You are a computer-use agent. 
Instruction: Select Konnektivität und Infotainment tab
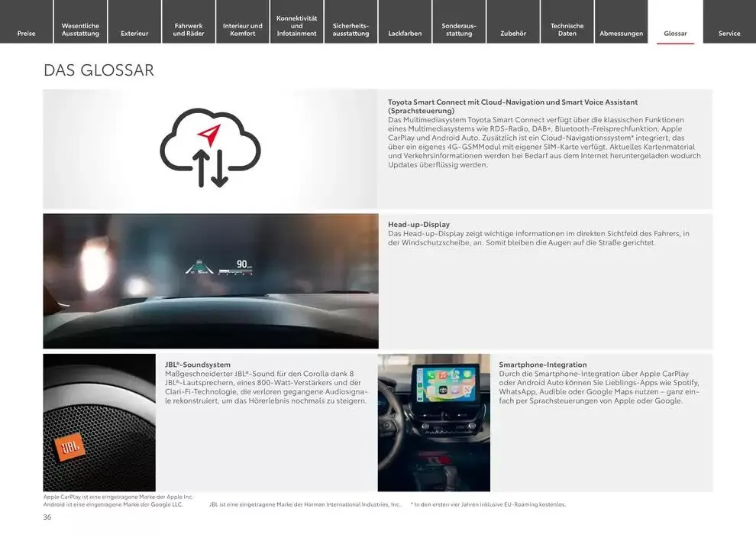click(x=296, y=26)
